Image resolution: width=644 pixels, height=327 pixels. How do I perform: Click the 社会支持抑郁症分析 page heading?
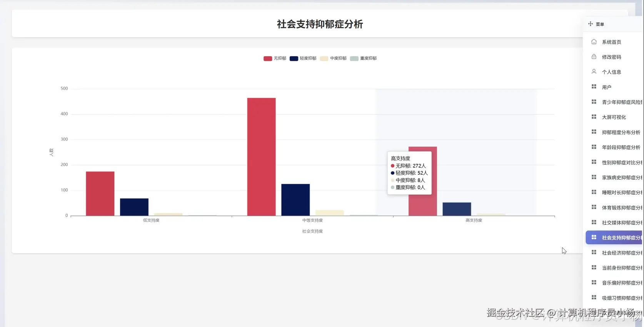tap(320, 24)
